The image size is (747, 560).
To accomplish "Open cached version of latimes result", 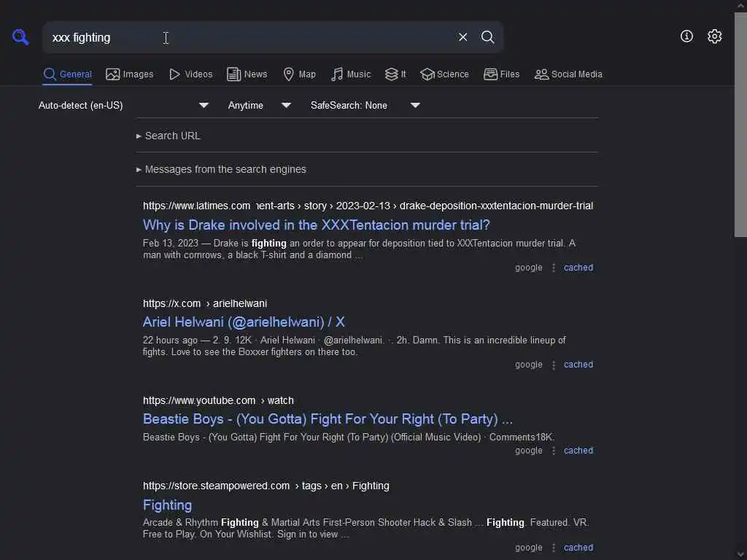I will tap(578, 268).
